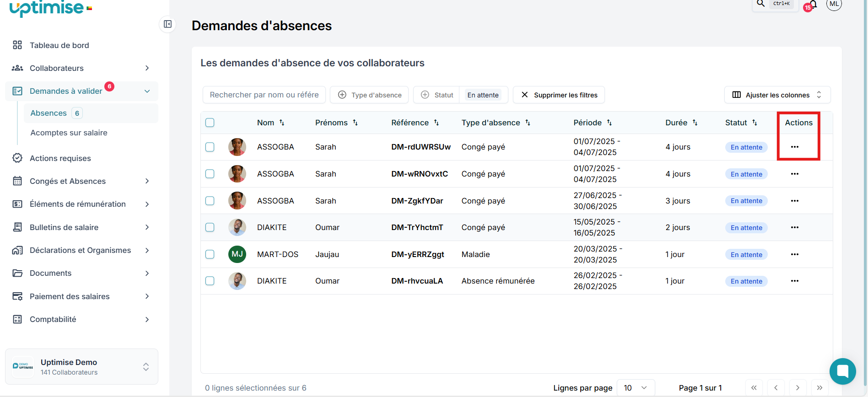
Task: Open actions menu for DM-ZgkfYDar
Action: pos(795,201)
